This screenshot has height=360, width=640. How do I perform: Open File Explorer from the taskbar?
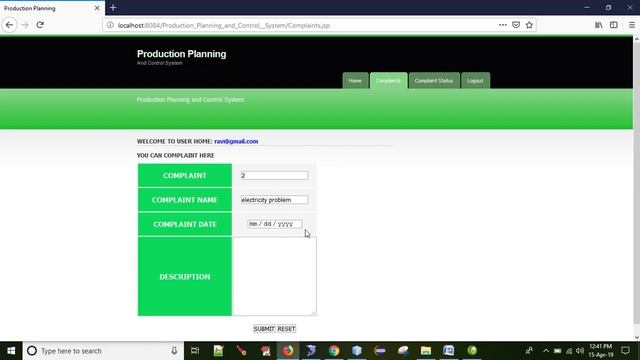(x=426, y=351)
